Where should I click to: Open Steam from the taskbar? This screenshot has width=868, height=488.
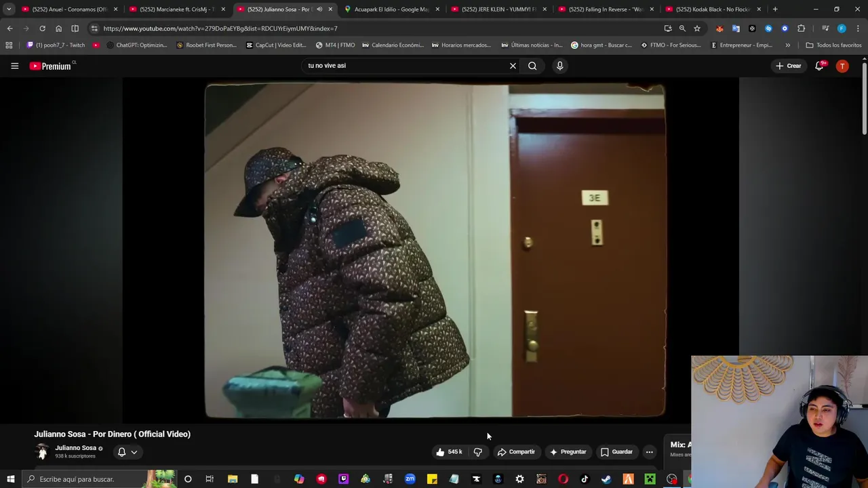tap(606, 479)
